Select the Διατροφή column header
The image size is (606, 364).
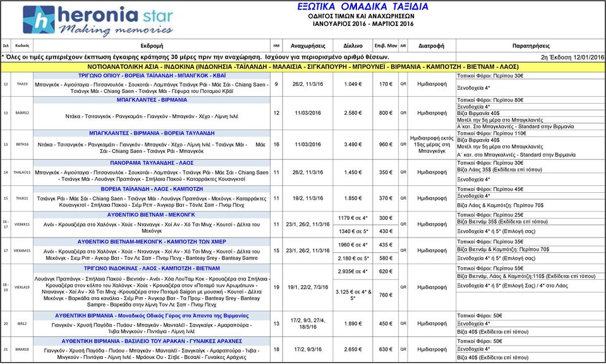432,45
